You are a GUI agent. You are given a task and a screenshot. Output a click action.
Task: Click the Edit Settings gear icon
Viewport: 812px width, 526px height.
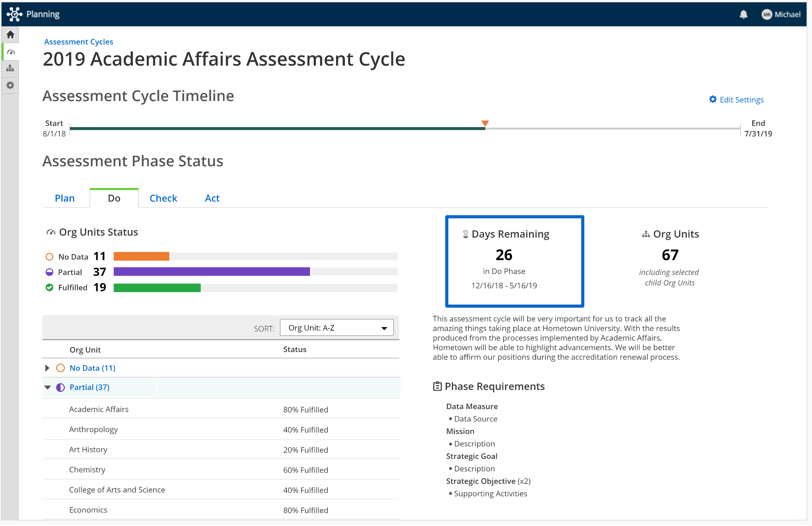(713, 99)
